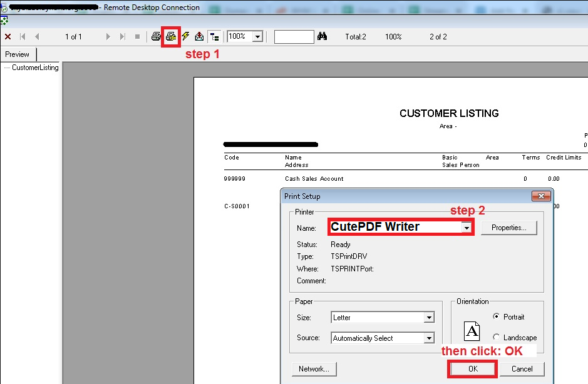588x384 pixels.
Task: Open the printer Name dropdown
Action: click(x=467, y=228)
